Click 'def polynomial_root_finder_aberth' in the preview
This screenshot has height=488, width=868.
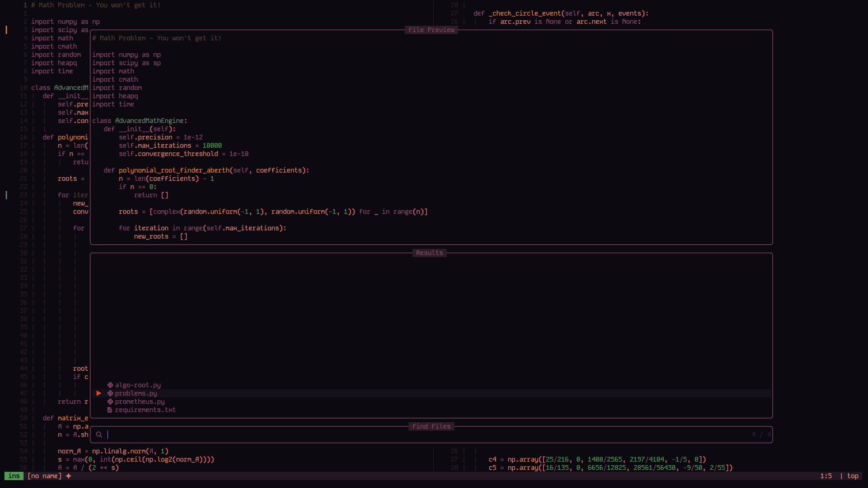(x=166, y=170)
